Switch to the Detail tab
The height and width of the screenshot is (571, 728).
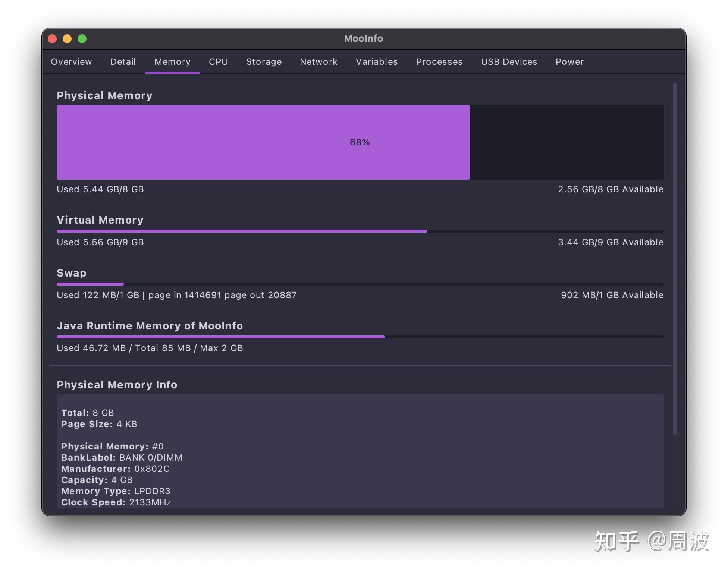point(123,62)
